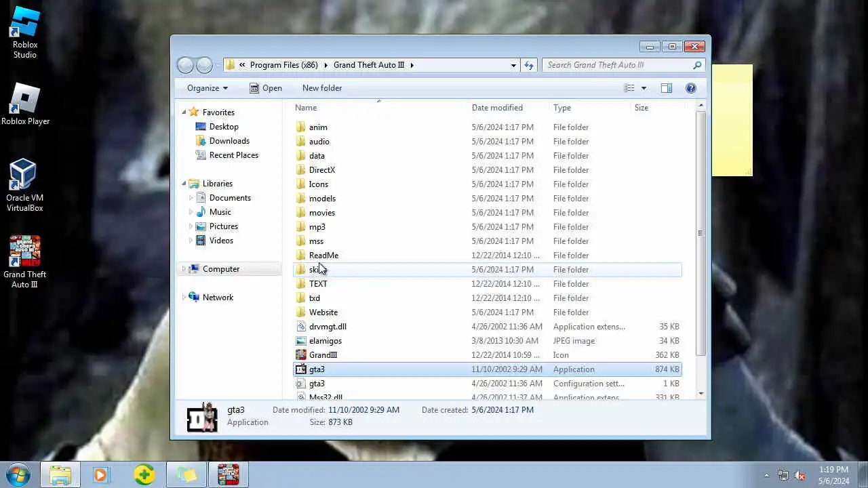The height and width of the screenshot is (488, 868).
Task: Toggle the preview pane button
Action: click(667, 88)
